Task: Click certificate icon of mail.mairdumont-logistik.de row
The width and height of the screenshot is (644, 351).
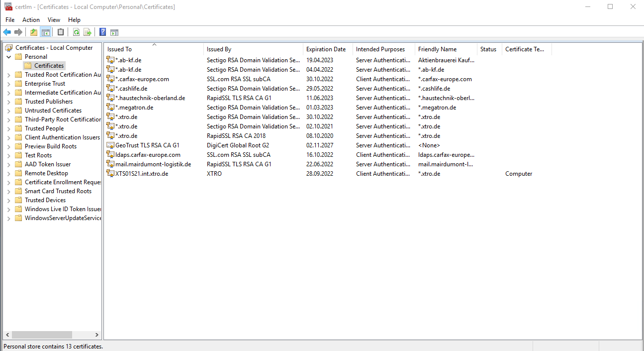Action: point(110,164)
